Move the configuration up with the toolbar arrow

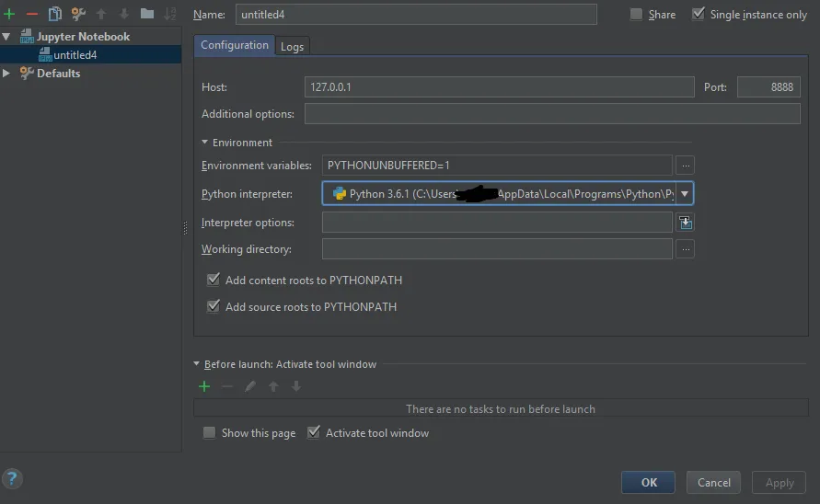(101, 14)
